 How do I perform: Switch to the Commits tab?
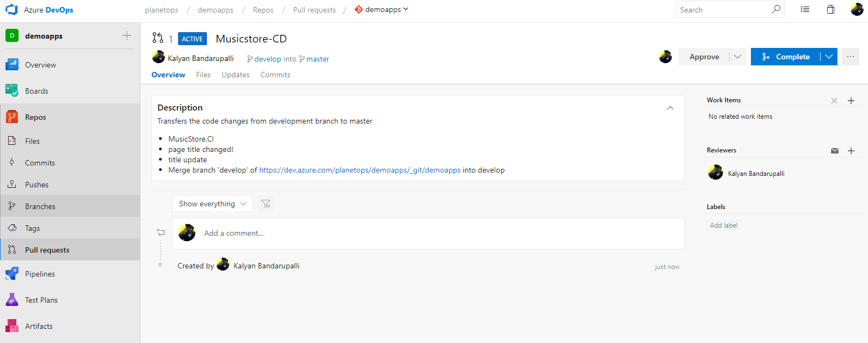pos(275,75)
